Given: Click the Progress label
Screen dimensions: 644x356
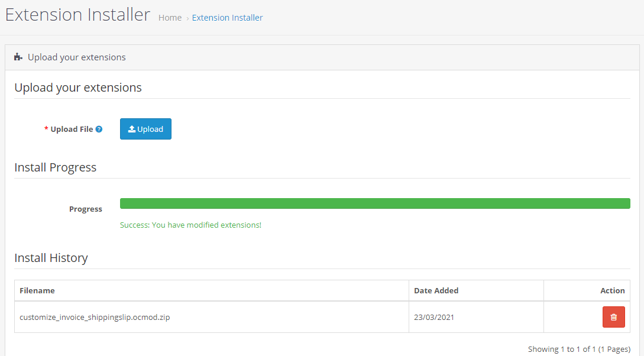Looking at the screenshot, I should pyautogui.click(x=85, y=209).
